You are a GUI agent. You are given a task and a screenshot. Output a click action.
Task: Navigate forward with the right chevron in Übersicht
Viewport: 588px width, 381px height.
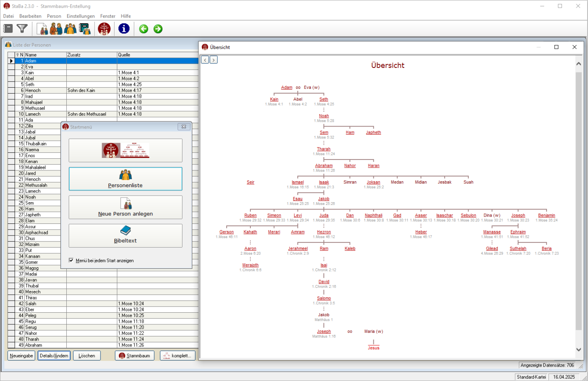coord(213,59)
